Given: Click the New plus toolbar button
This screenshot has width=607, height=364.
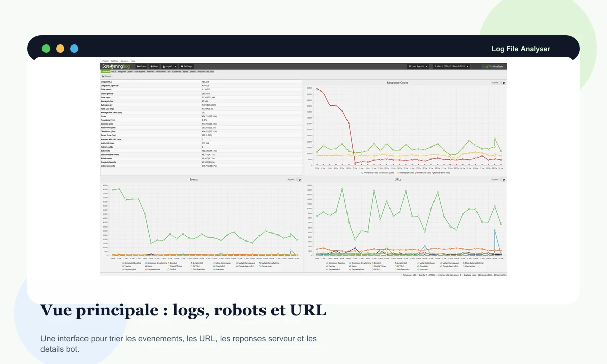Looking at the screenshot, I should [x=154, y=66].
